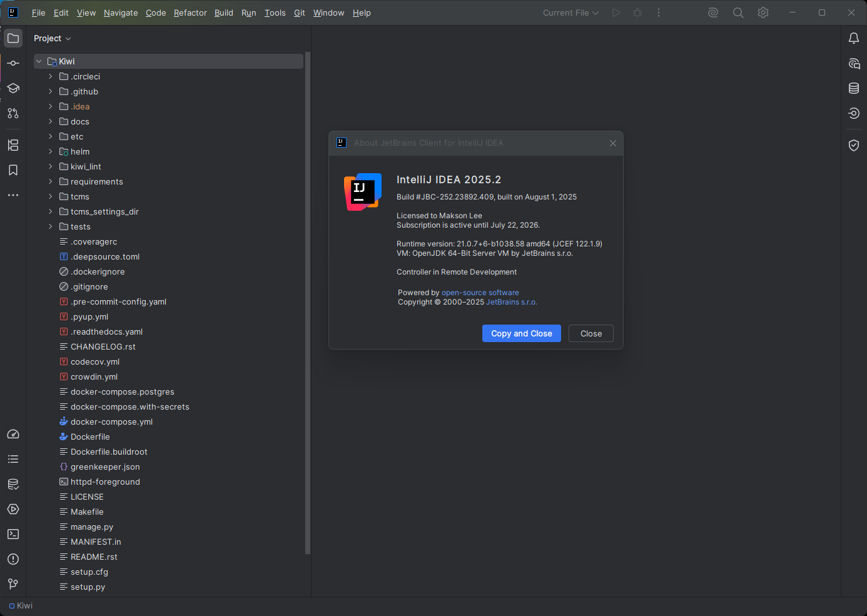
Task: Open the Database Changes tool window
Action: coord(13,484)
